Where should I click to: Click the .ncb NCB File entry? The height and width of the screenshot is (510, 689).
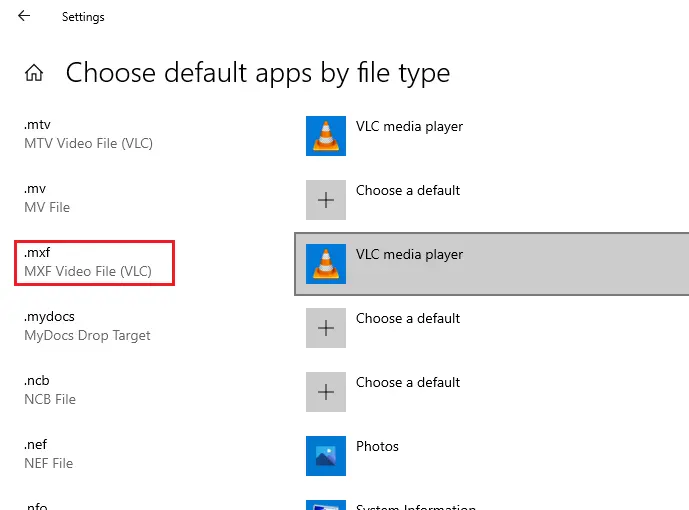(x=50, y=390)
